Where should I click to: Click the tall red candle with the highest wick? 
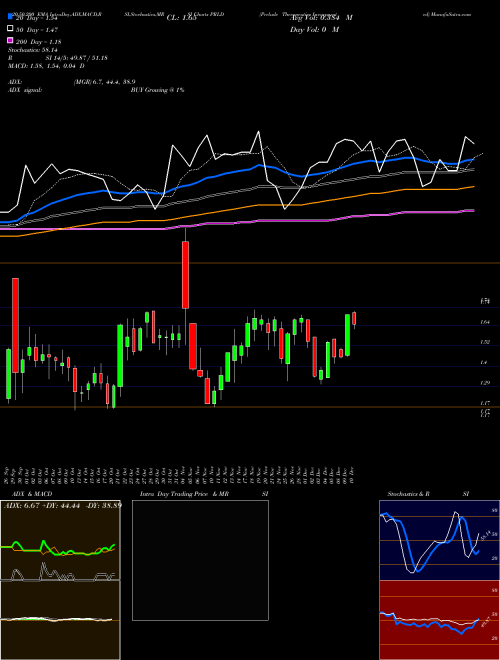(185, 274)
